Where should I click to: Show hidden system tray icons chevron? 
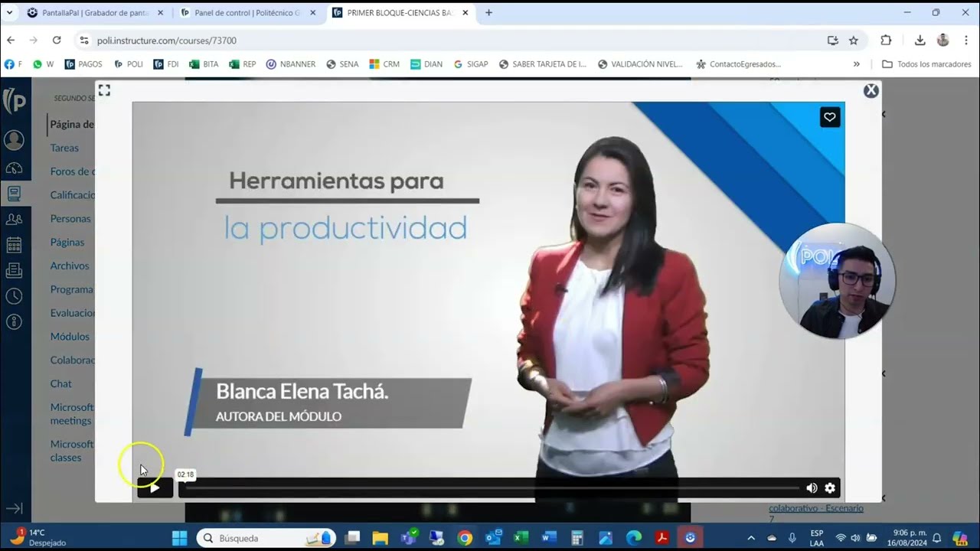(x=750, y=538)
